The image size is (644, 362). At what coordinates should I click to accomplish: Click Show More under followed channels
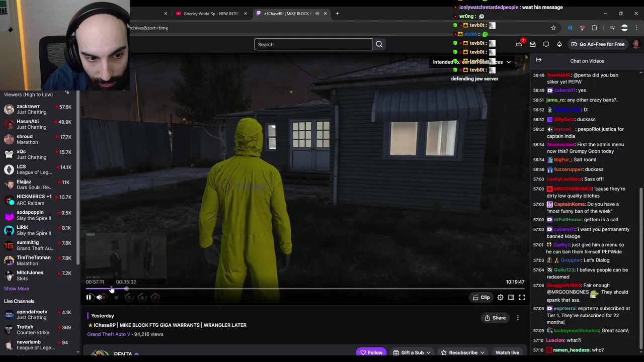pos(17,289)
